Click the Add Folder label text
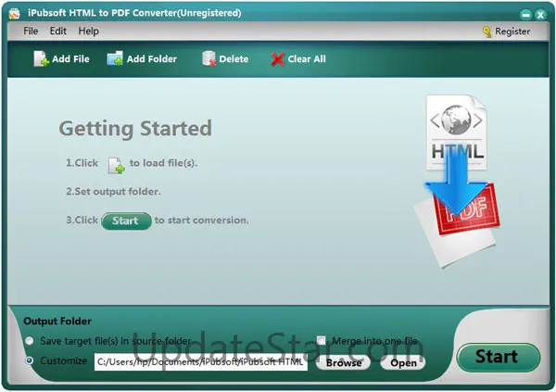Image resolution: width=556 pixels, height=392 pixels. [152, 59]
